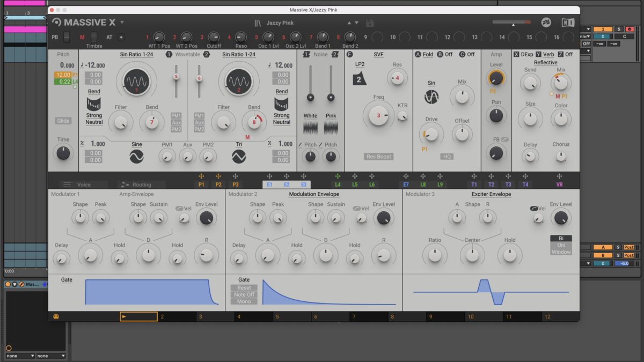This screenshot has width=644, height=362.
Task: Enable the Note Off option
Action: click(244, 294)
